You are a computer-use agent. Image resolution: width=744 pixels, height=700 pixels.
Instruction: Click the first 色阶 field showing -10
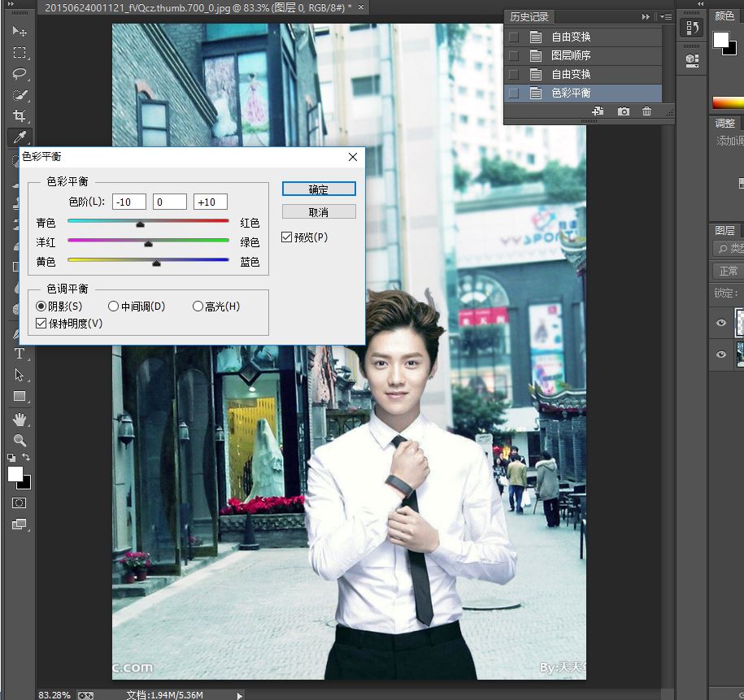tap(129, 202)
